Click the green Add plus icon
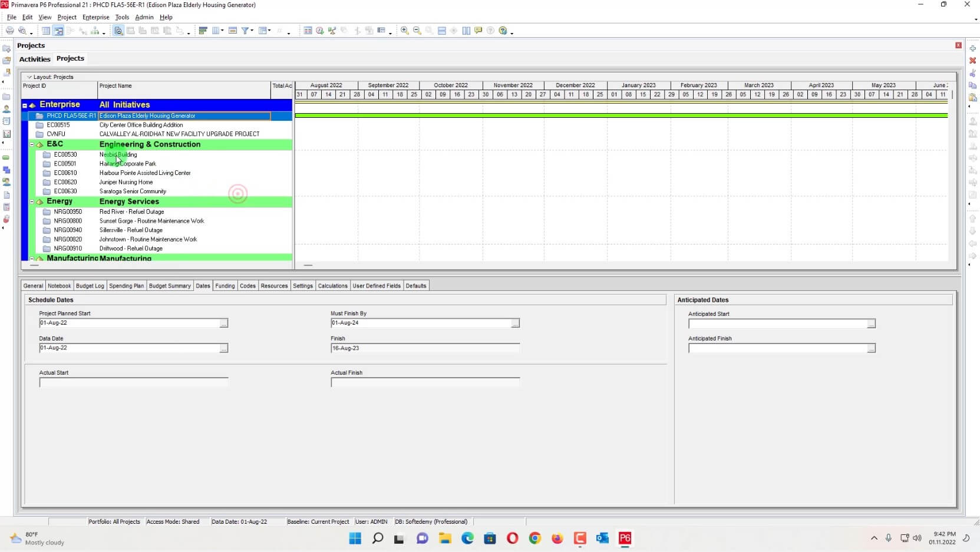The image size is (980, 552). (972, 48)
